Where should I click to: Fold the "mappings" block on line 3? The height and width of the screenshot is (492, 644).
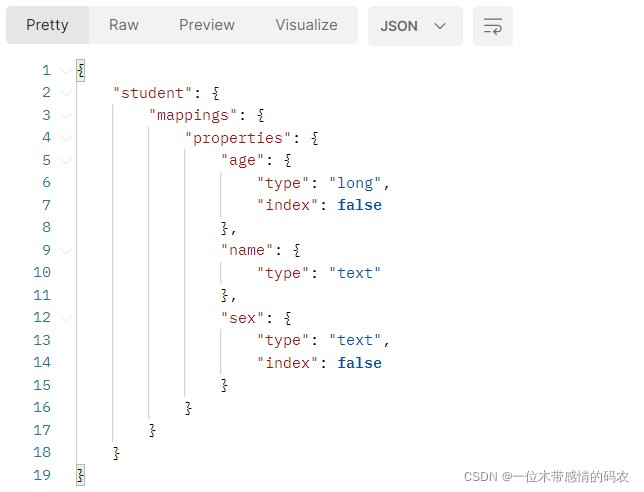pos(66,116)
